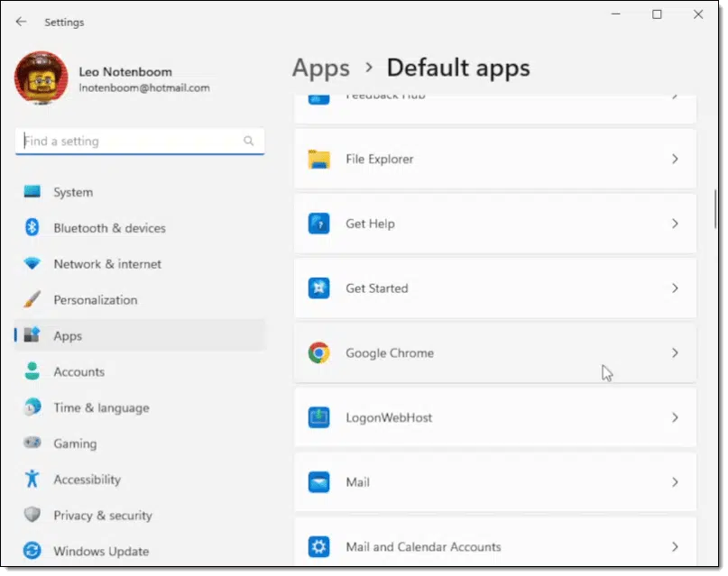Focus the Find a setting search box
728x576 pixels.
[x=140, y=141]
